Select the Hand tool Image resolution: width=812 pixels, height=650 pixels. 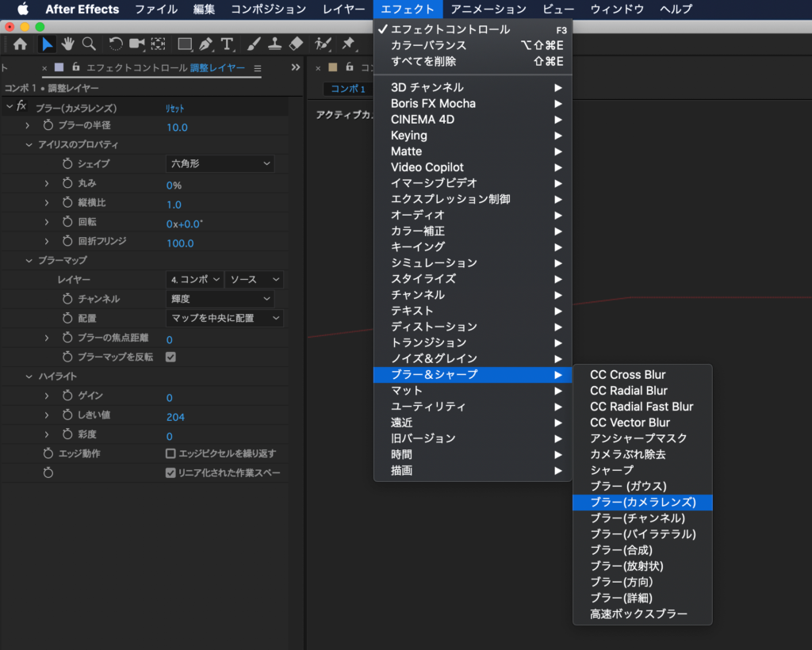pyautogui.click(x=67, y=44)
